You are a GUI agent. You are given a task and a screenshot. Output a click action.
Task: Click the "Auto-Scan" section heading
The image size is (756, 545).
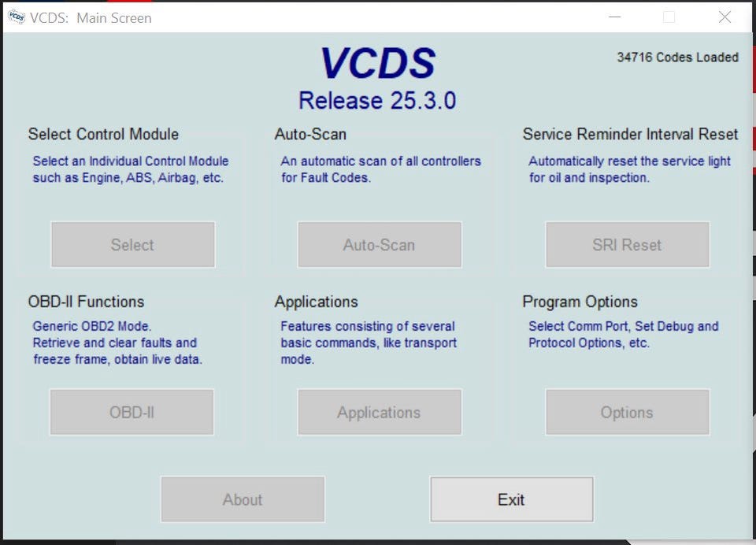tap(310, 134)
